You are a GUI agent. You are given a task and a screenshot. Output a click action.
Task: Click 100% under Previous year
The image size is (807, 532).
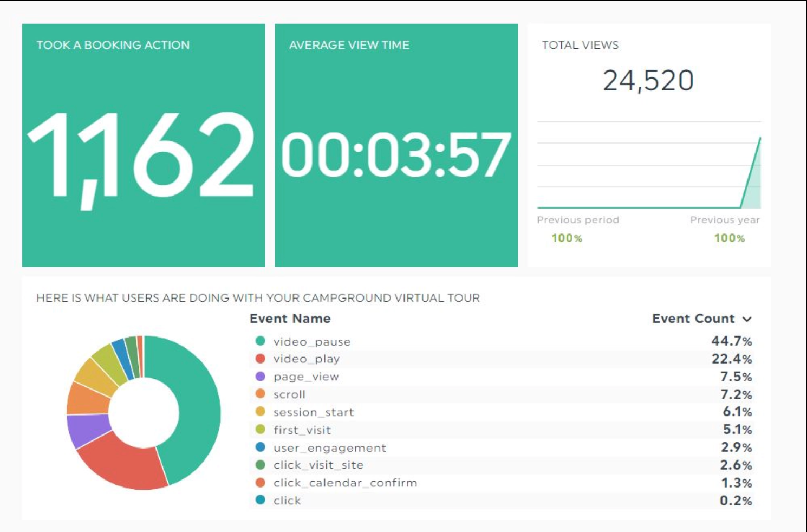click(x=729, y=238)
